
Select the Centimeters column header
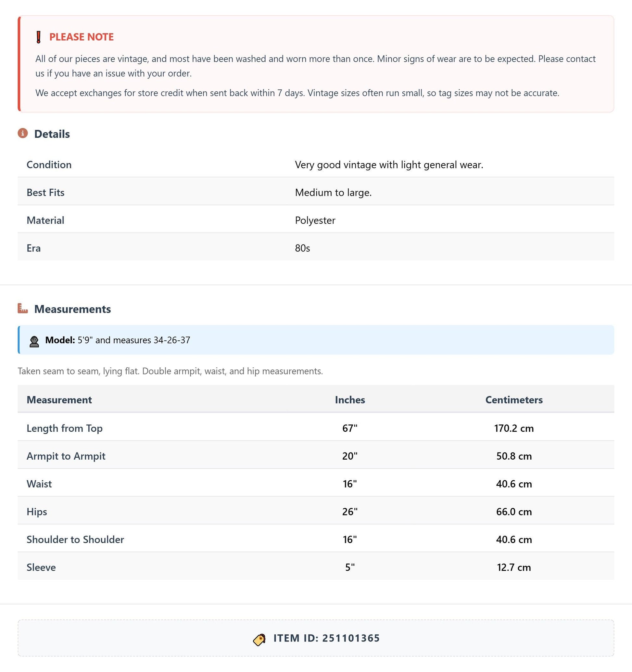pos(514,399)
